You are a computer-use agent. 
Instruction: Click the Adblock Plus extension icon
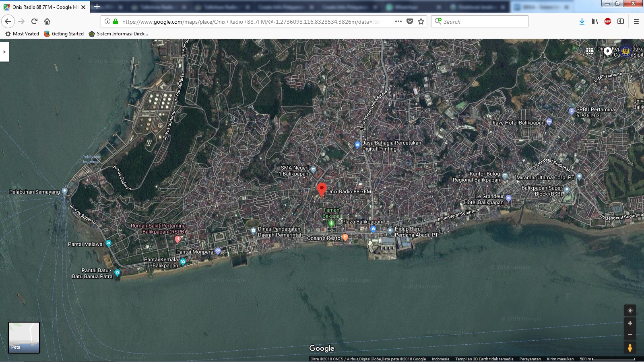(x=608, y=22)
